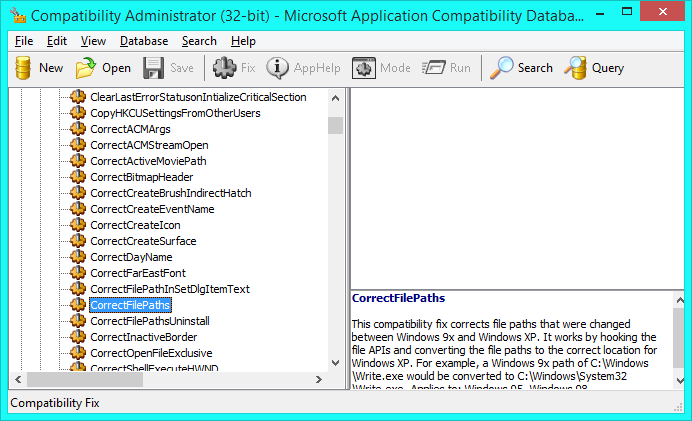Click the Mode toolbar icon

coord(364,68)
